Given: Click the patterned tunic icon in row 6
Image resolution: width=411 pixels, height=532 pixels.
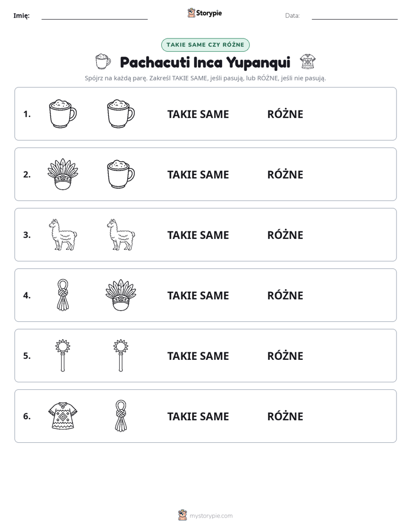Looking at the screenshot, I should 63,416.
